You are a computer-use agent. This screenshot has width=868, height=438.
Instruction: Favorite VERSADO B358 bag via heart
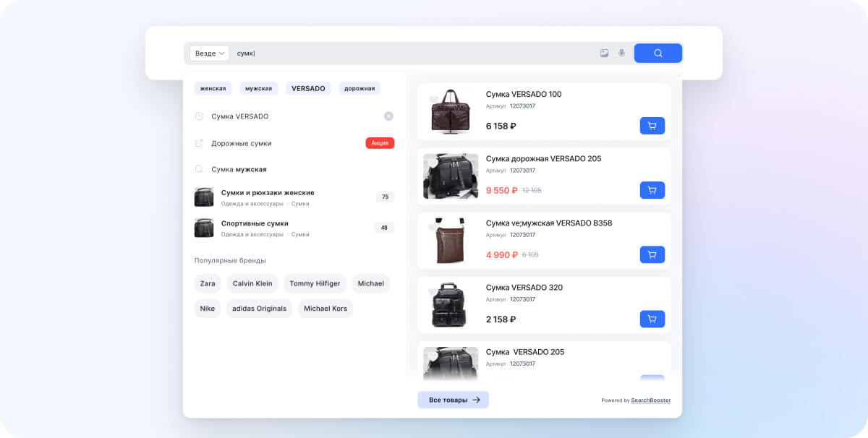(x=433, y=228)
